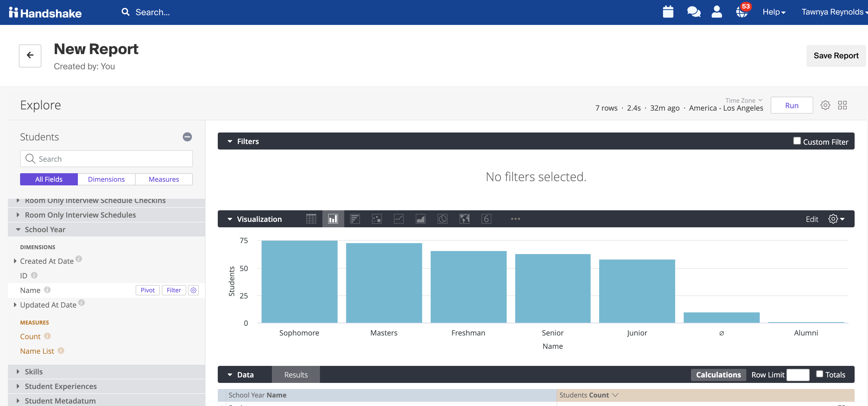This screenshot has height=406, width=868.
Task: Enable the Custom Filter checkbox
Action: (x=797, y=141)
